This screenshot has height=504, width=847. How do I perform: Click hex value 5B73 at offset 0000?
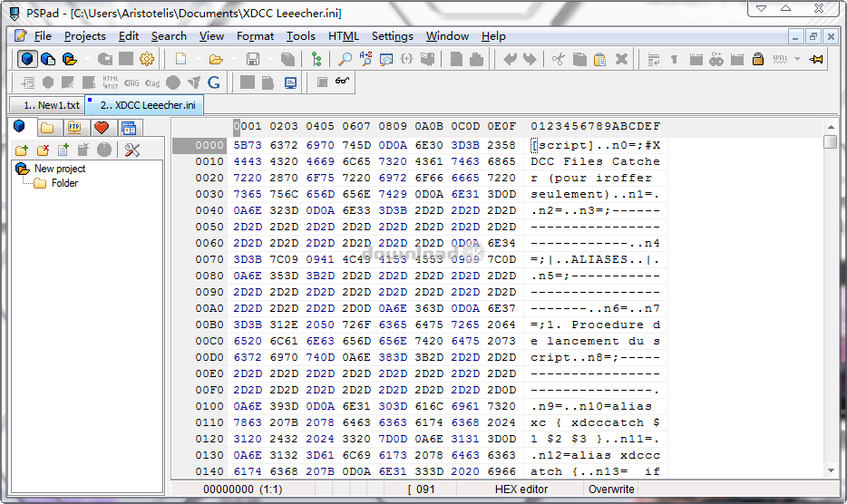click(248, 145)
